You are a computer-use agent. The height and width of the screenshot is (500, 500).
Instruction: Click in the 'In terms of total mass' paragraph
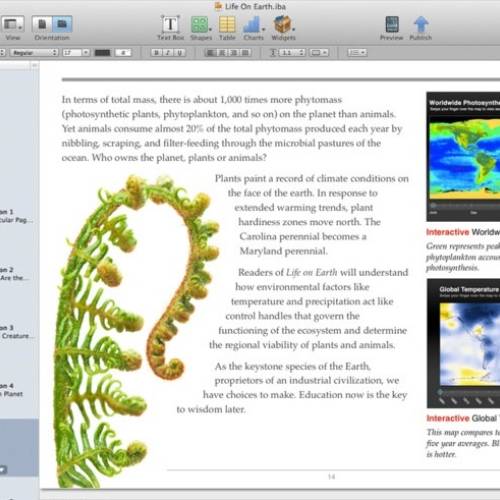point(232,128)
